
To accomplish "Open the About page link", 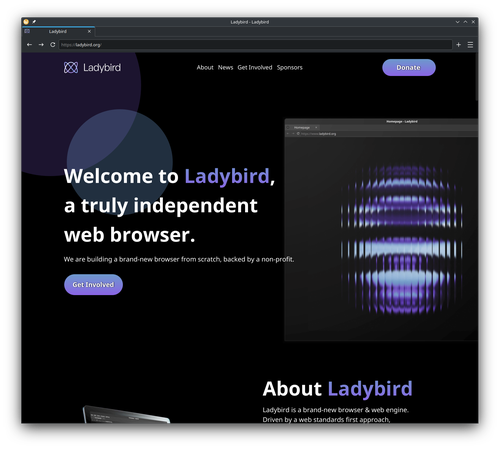I will (205, 68).
